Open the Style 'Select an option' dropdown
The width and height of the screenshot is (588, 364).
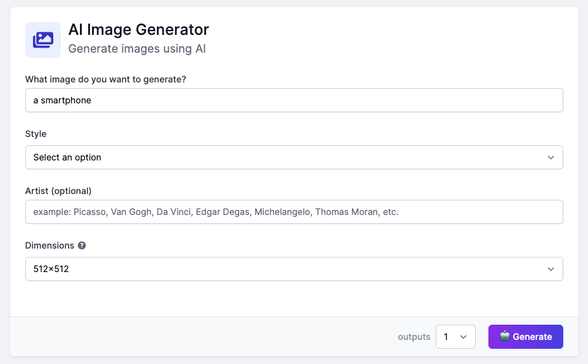coord(294,157)
